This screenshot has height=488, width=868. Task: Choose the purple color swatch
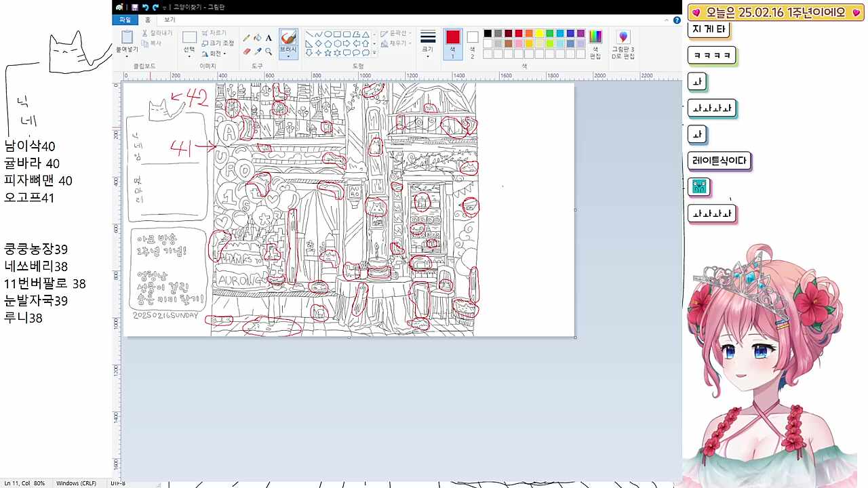580,33
